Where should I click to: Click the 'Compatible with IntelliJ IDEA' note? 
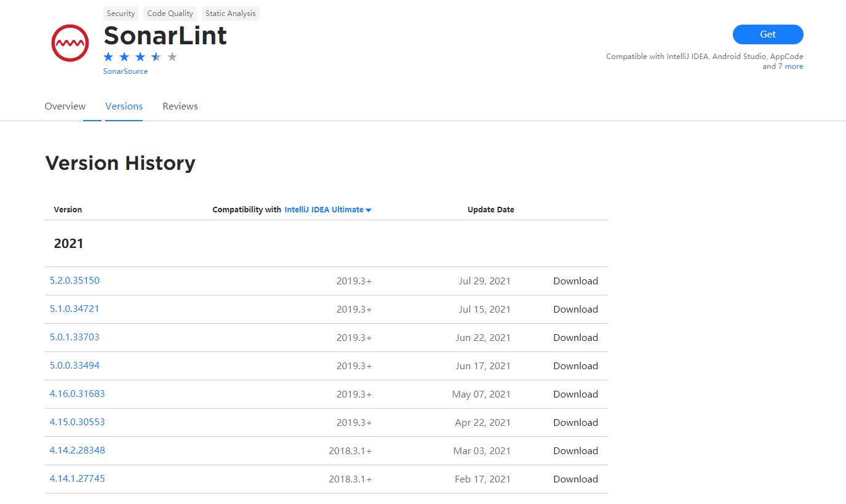click(704, 62)
